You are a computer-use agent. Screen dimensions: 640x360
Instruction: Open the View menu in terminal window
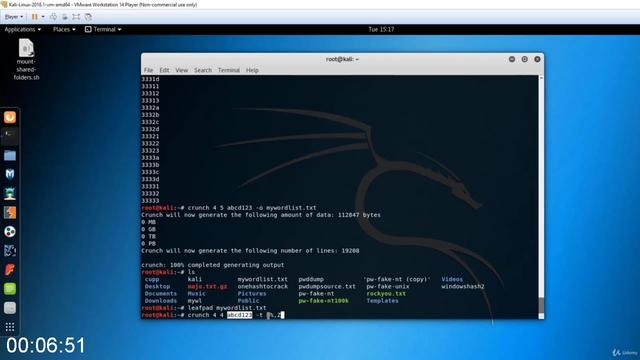pyautogui.click(x=182, y=70)
